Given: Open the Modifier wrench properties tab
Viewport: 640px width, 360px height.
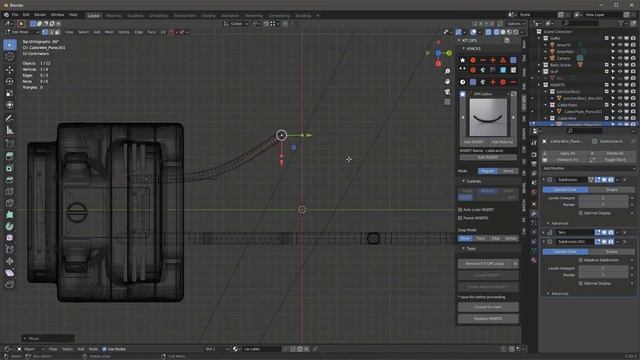Looking at the screenshot, I should [x=533, y=213].
